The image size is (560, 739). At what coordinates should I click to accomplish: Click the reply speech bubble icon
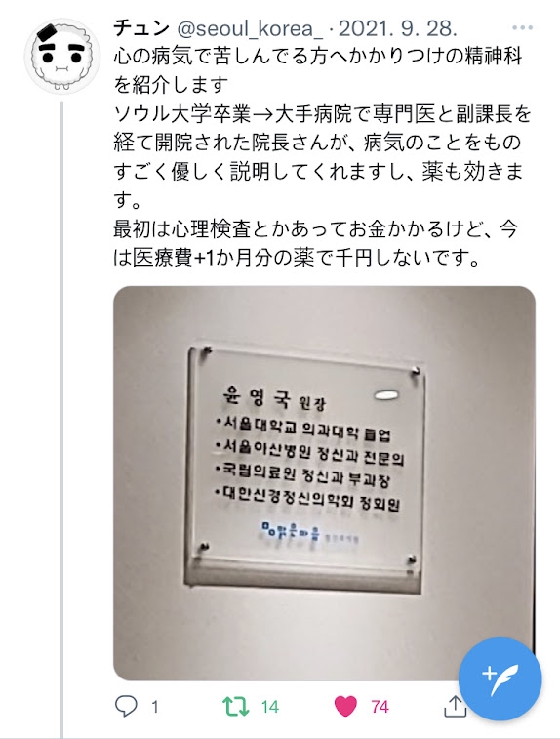point(126,707)
